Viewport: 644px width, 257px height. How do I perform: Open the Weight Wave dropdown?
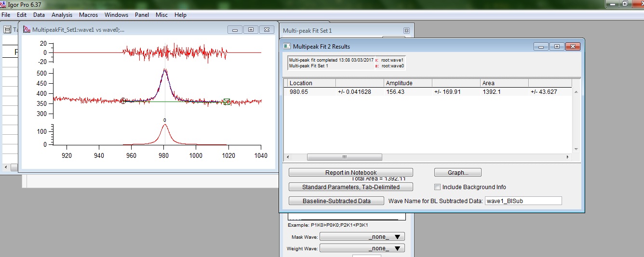click(362, 248)
